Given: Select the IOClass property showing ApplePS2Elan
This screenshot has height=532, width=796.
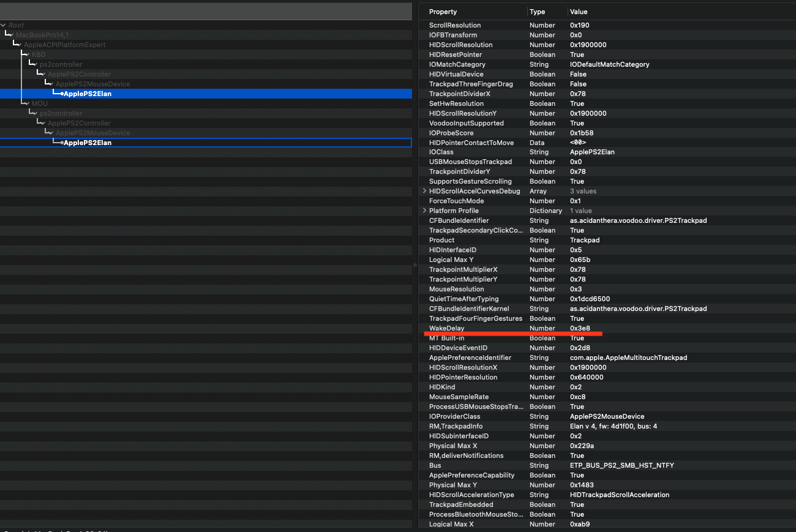Looking at the screenshot, I should point(490,152).
